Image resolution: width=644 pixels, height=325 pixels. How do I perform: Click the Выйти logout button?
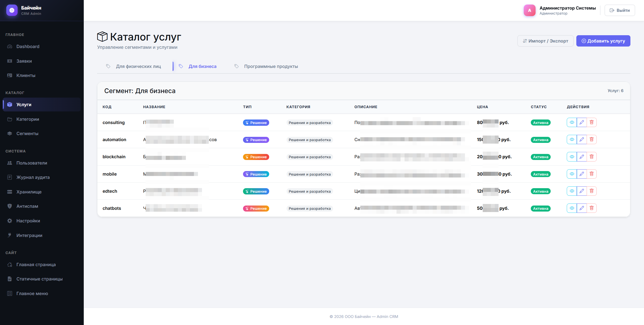[620, 10]
